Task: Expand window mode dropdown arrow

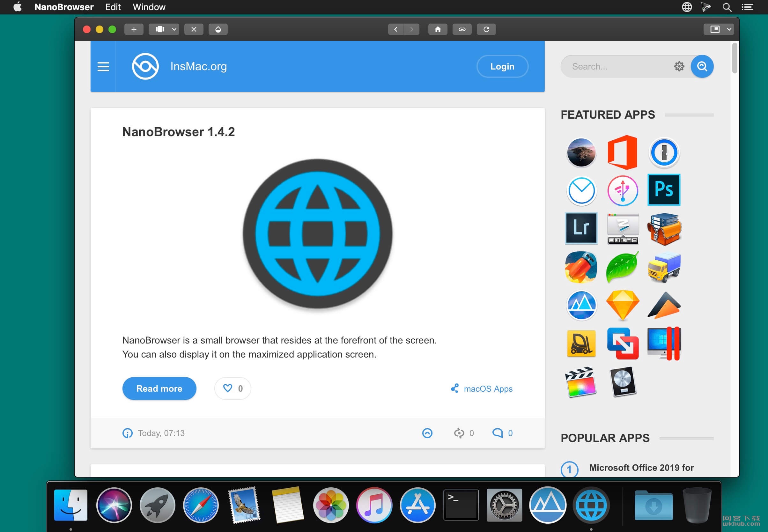Action: point(729,29)
